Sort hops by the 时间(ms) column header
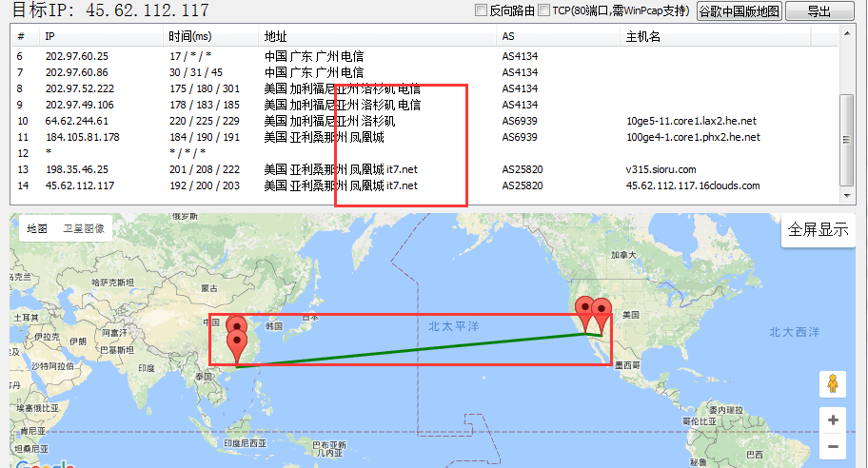This screenshot has width=868, height=468. (190, 36)
